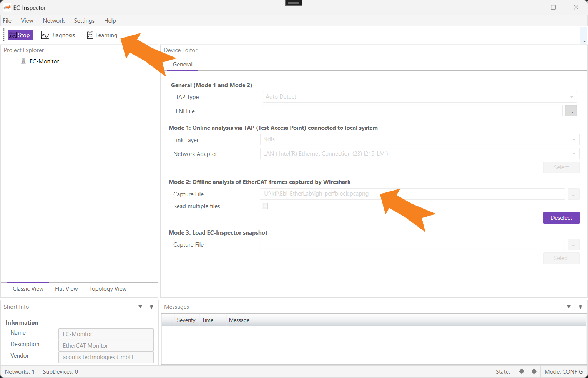Switch to Topology View
This screenshot has width=588, height=378.
click(x=108, y=288)
